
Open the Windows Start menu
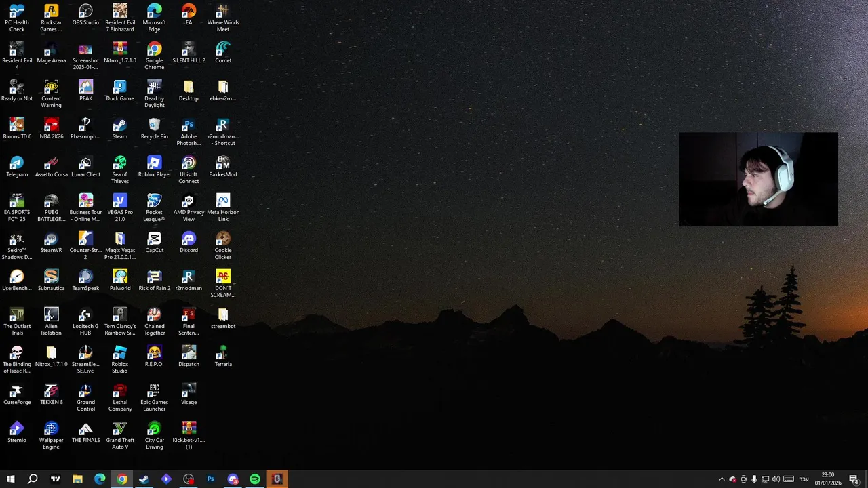[11, 479]
